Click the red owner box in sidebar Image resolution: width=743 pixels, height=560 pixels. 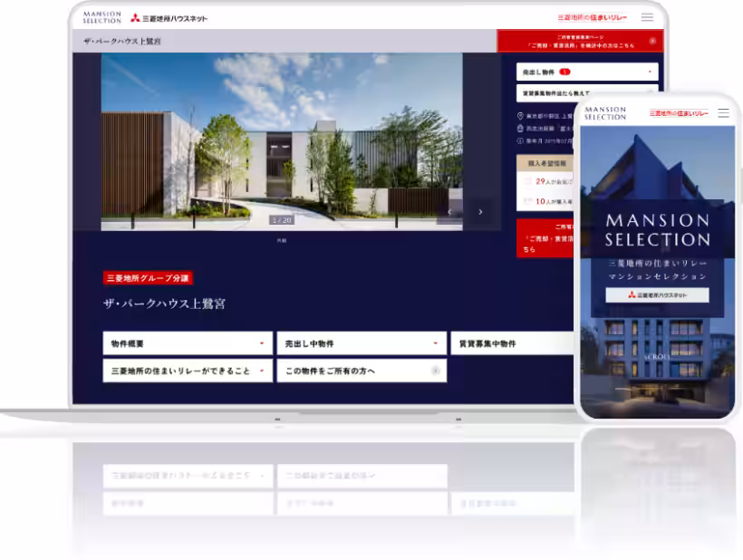point(545,238)
